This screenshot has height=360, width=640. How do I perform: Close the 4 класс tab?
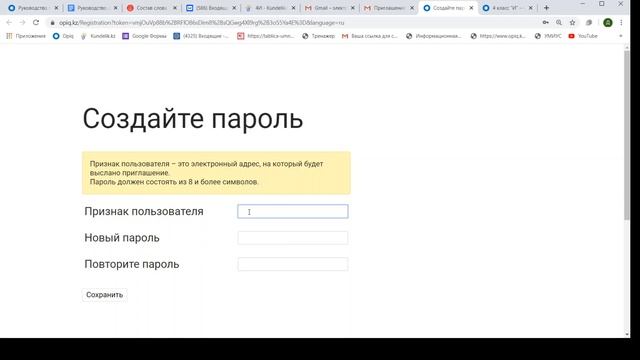point(530,8)
